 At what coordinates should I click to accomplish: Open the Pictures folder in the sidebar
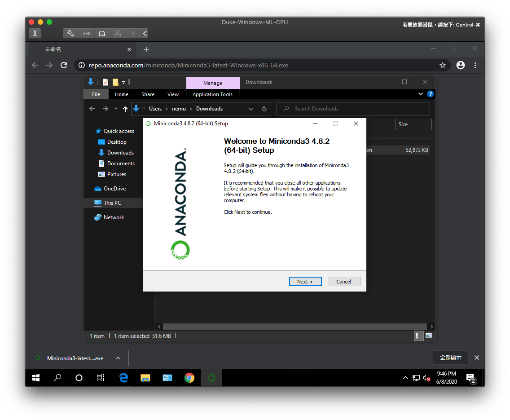click(117, 174)
